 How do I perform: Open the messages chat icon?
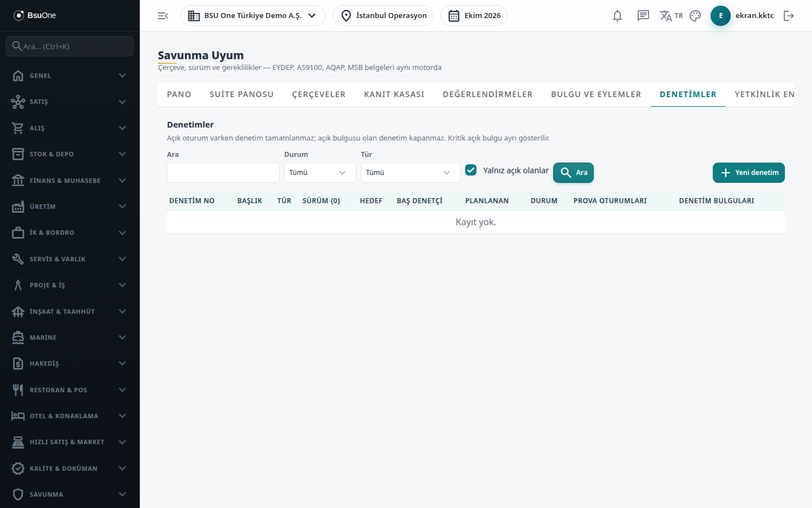point(643,16)
